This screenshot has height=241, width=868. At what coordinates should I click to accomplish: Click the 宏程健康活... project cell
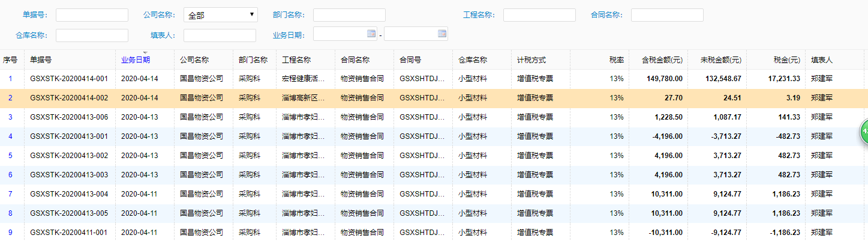coord(304,78)
